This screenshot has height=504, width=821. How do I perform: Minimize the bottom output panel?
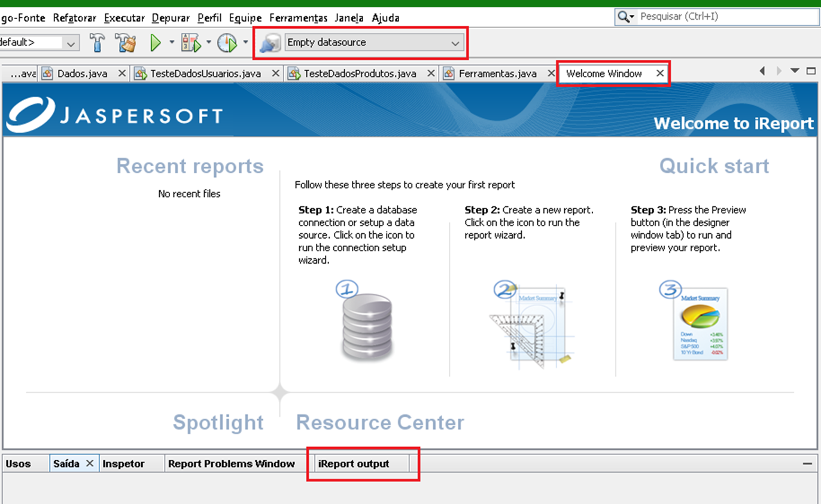[807, 464]
